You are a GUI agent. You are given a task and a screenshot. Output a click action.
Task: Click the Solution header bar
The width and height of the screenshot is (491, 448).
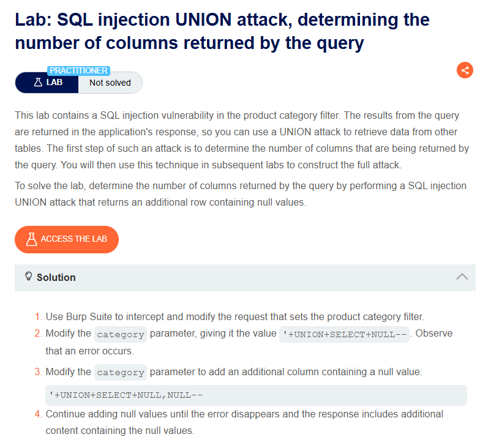(x=245, y=278)
